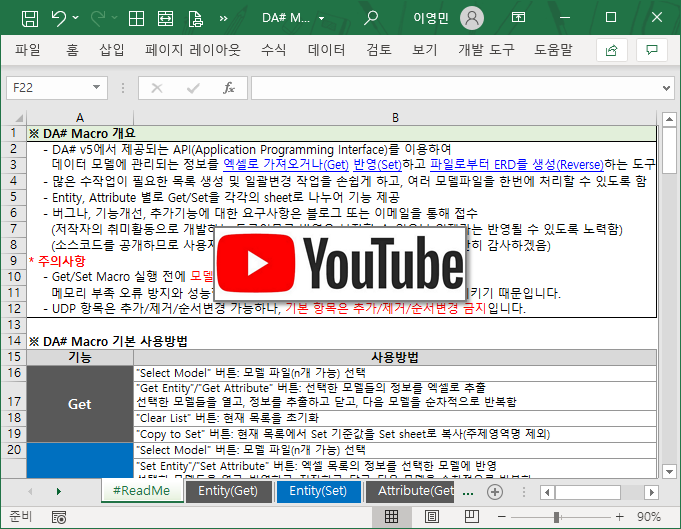Switch to the Entity(Get) sheet tab
Image resolution: width=681 pixels, height=529 pixels.
pos(228,491)
